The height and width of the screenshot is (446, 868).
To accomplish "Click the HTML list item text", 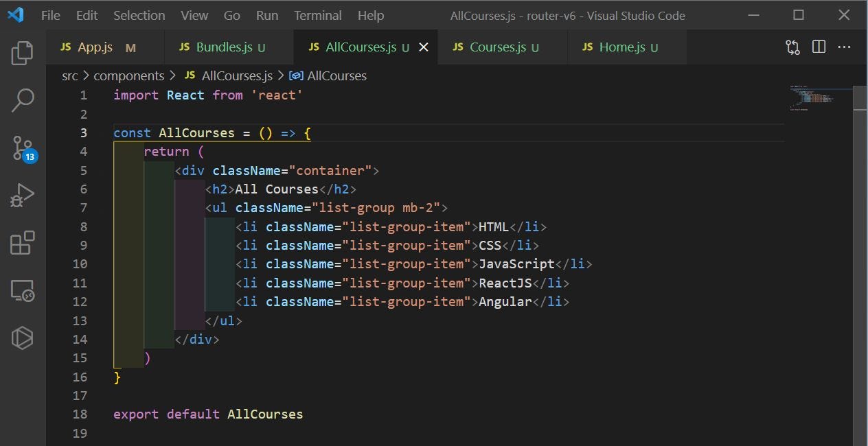I will 494,226.
